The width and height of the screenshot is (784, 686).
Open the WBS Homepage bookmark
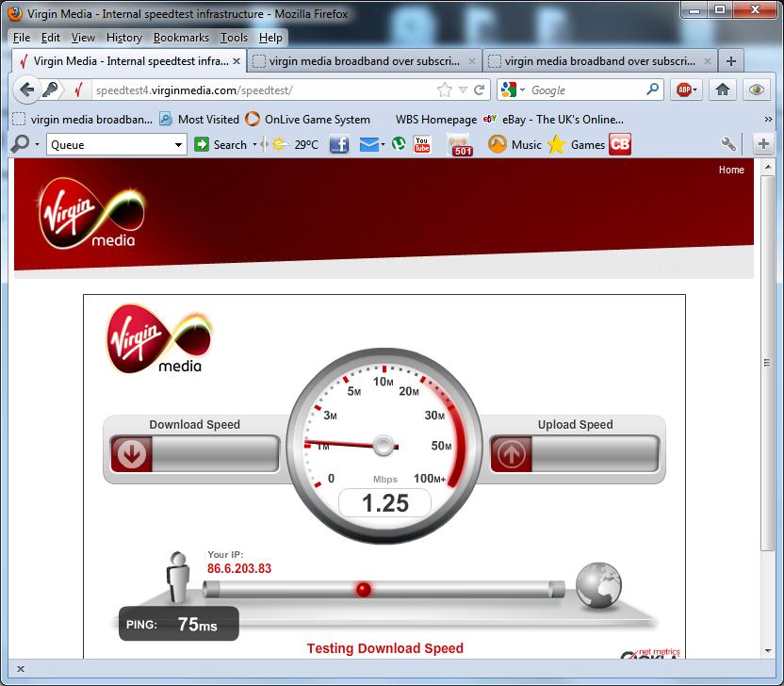point(436,119)
